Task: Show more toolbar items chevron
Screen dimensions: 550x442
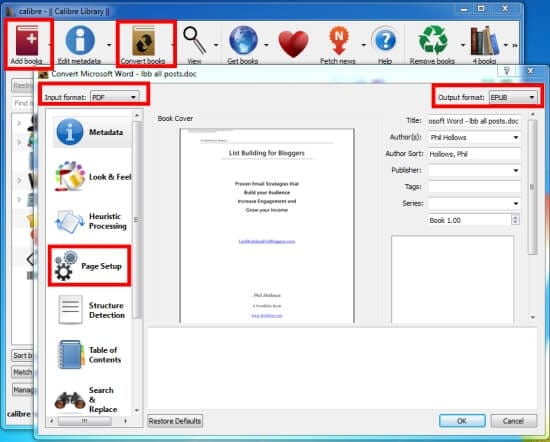Action: coord(515,45)
